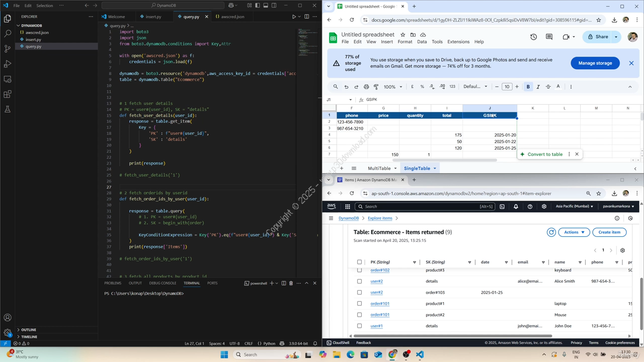Screen dimensions: 644x362
Task: Open DynamoDB table preferences gear
Action: (622, 250)
